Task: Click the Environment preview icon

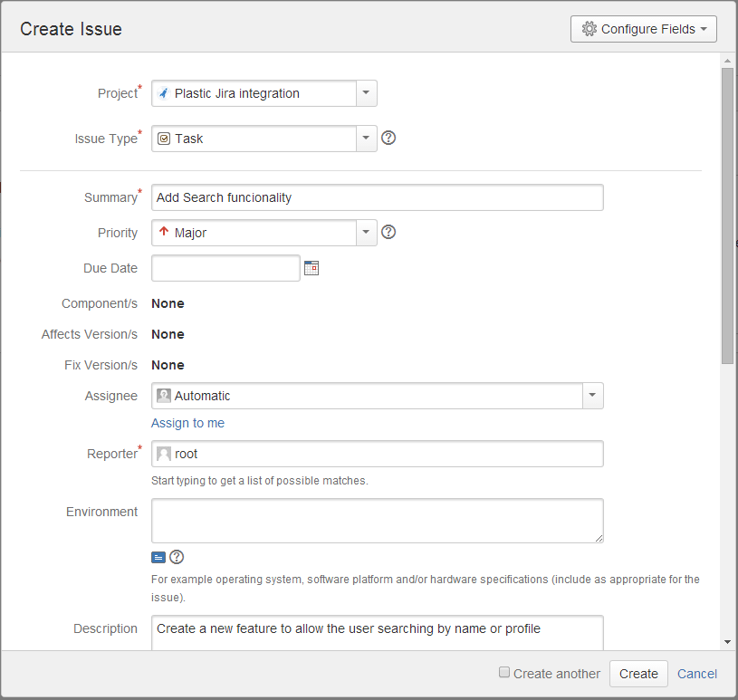Action: [158, 557]
